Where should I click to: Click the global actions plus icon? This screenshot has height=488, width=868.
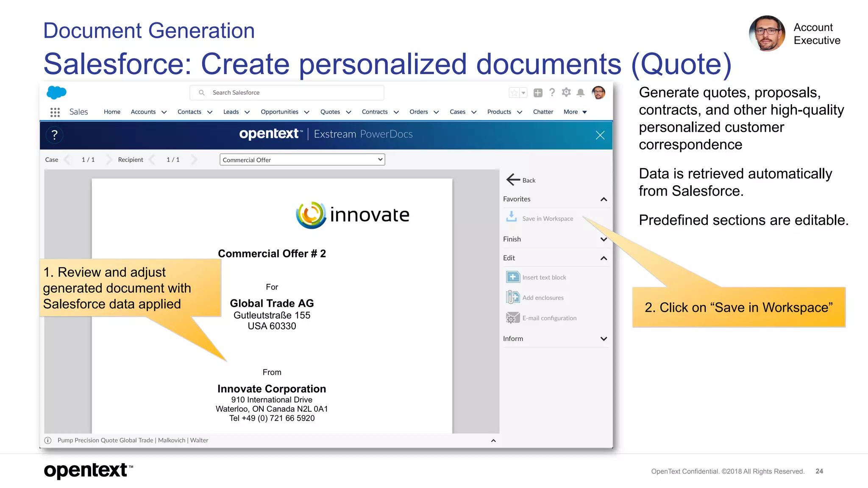coord(538,93)
